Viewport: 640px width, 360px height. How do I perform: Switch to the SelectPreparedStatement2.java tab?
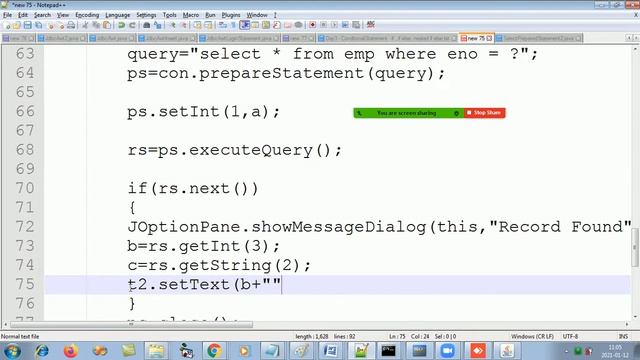tap(539, 38)
